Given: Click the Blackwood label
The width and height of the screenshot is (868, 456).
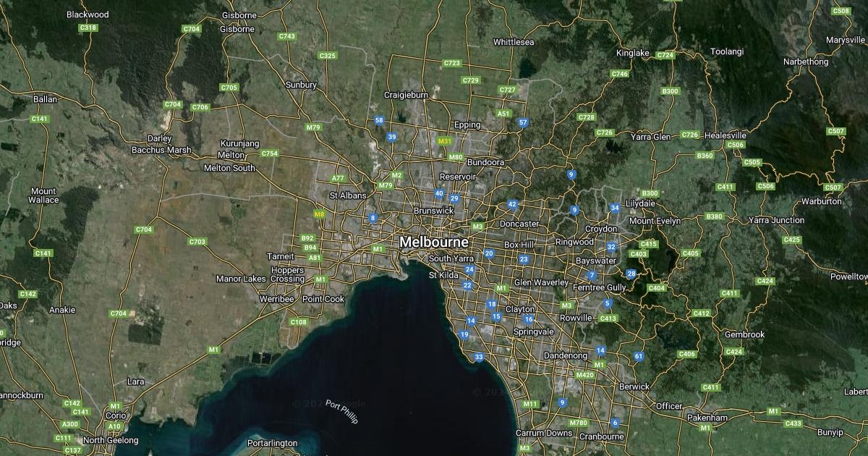Looking at the screenshot, I should pos(88,14).
